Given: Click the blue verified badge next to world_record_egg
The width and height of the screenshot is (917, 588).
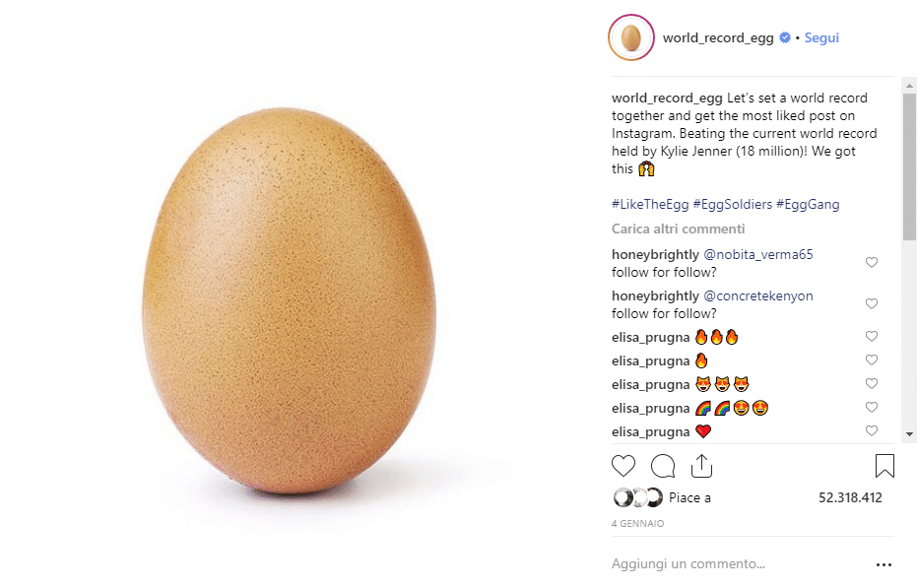Looking at the screenshot, I should pyautogui.click(x=783, y=37).
